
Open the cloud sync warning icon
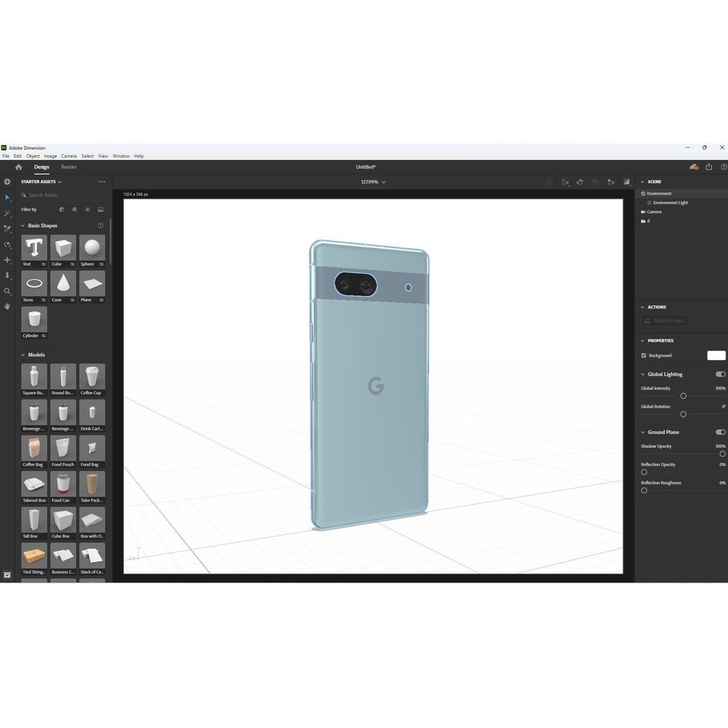point(694,167)
